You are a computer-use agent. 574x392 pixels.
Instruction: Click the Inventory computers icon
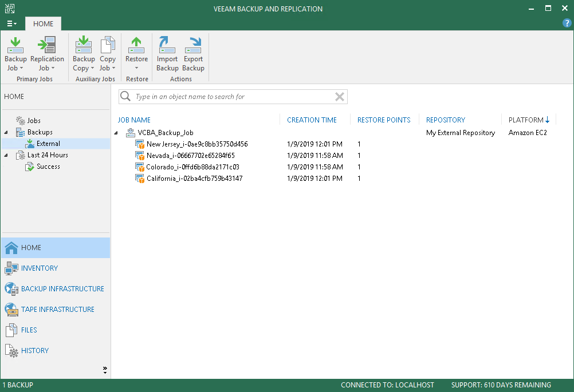[11, 268]
